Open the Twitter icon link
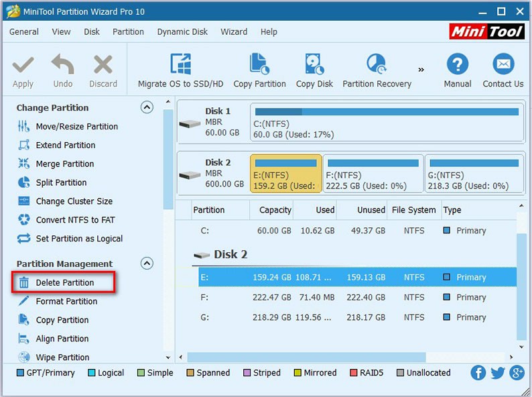Screen dimensions: 532x397 pyautogui.click(x=498, y=373)
